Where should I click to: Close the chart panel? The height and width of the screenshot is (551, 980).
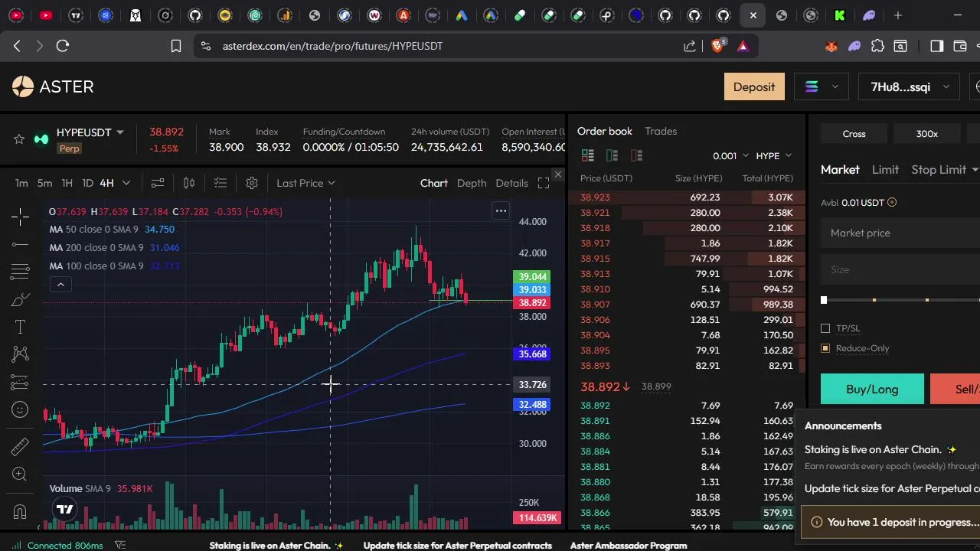coord(557,175)
